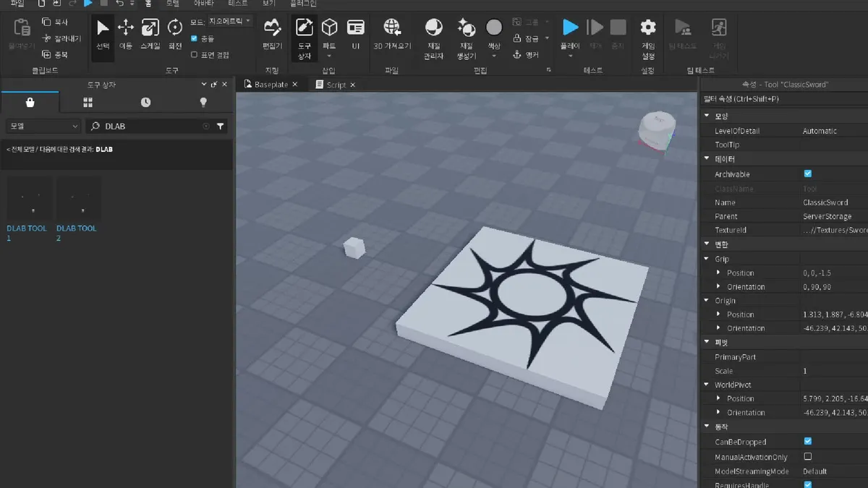Switch to 플러그인 ribbon tab

[x=303, y=4]
